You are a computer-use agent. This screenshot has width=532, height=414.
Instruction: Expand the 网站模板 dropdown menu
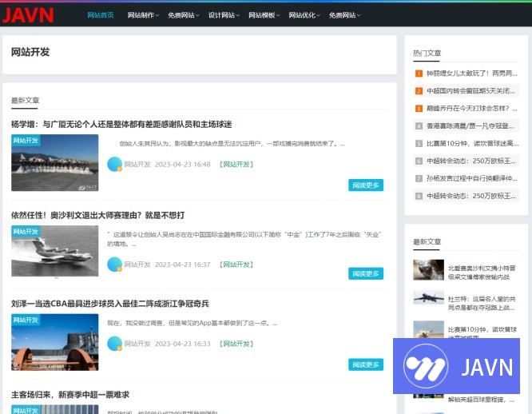tap(264, 15)
